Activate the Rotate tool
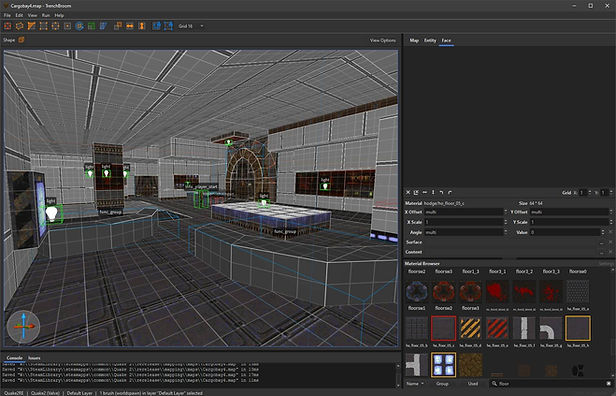This screenshot has width=616, height=396. tap(79, 26)
